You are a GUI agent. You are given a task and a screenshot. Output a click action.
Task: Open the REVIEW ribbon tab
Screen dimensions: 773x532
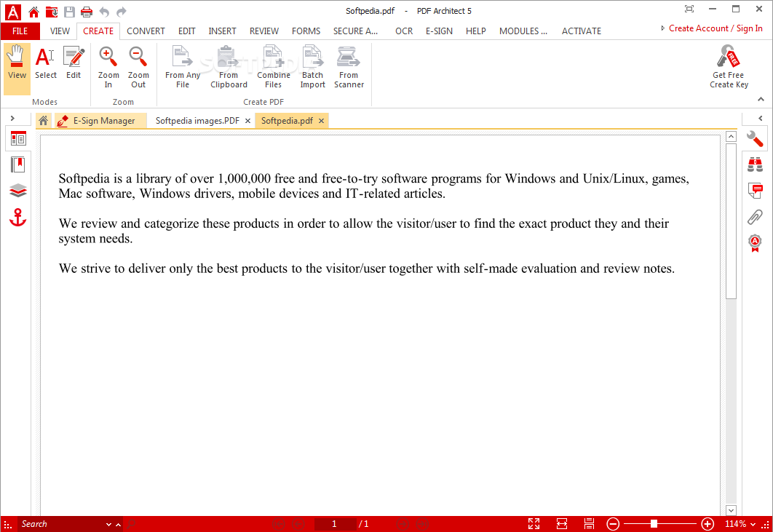coord(263,31)
